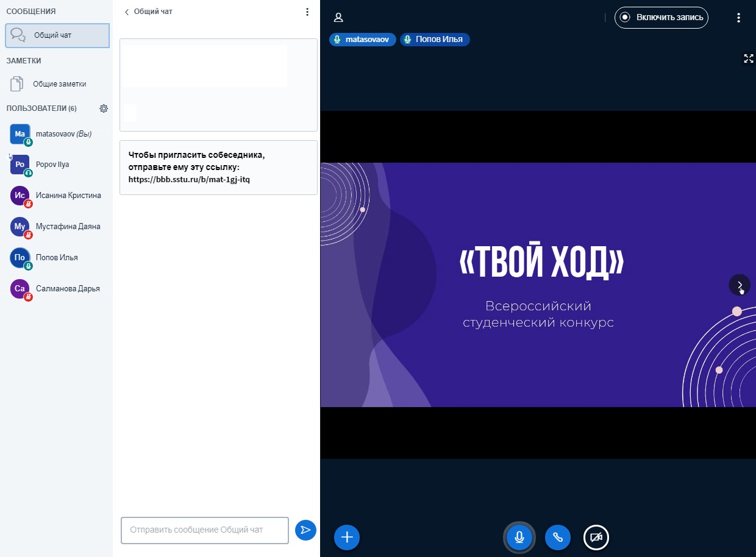
Task: Click the matasovaov talking indicator
Action: (x=363, y=40)
